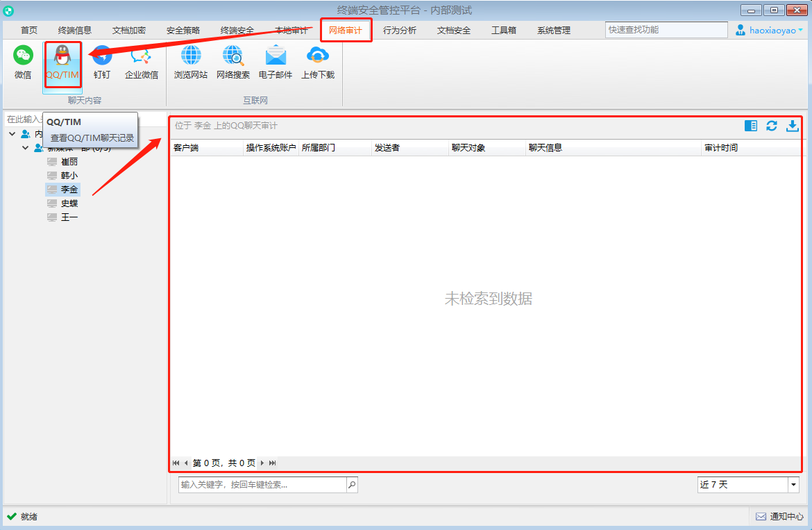Open the 钉钉 chat audit icon

102,63
